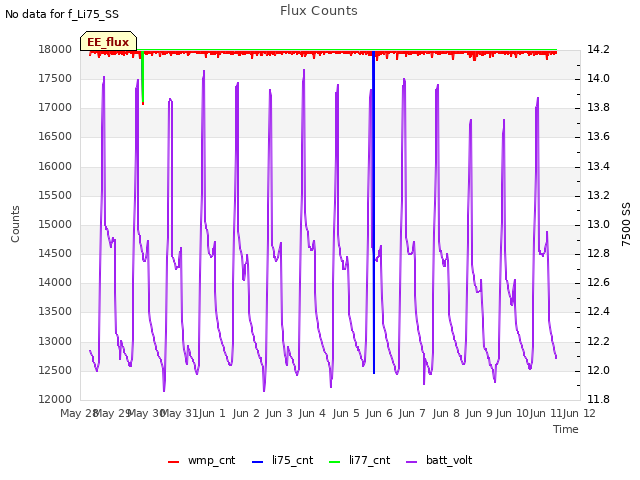Click the 15000 tick on Counts axis
Image resolution: width=640 pixels, height=480 pixels.
(x=55, y=224)
